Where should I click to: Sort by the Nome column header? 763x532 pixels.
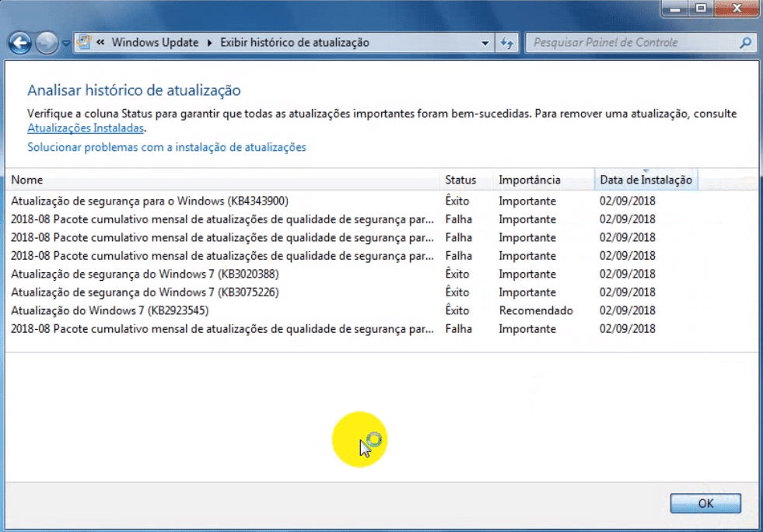pos(222,180)
